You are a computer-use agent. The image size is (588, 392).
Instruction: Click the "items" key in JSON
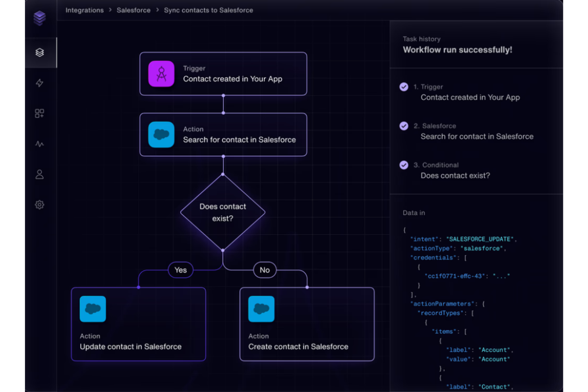pyautogui.click(x=444, y=332)
